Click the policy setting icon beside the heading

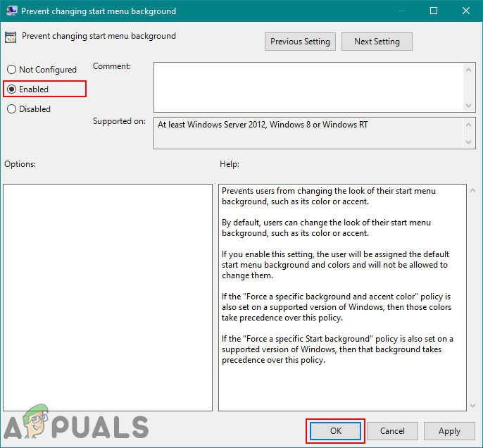(11, 37)
